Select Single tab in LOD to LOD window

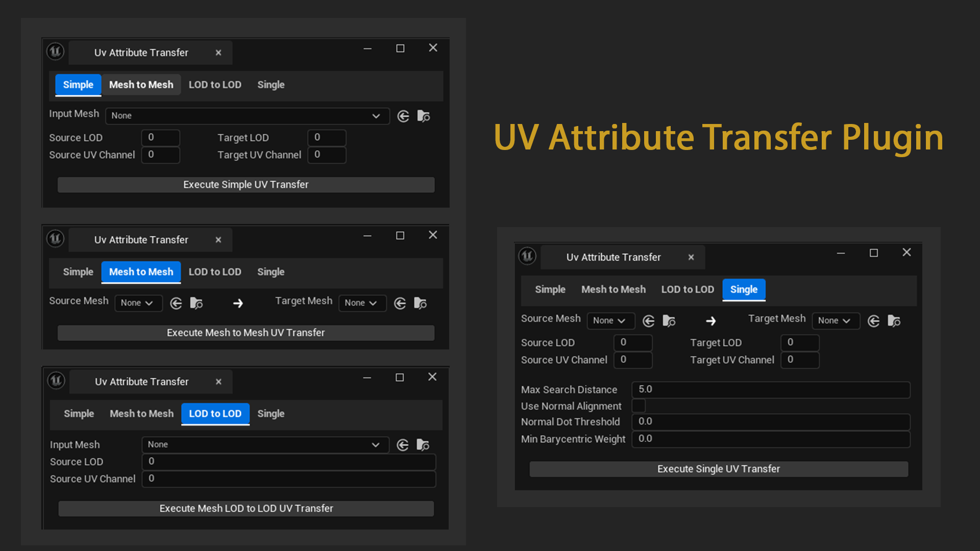click(271, 414)
